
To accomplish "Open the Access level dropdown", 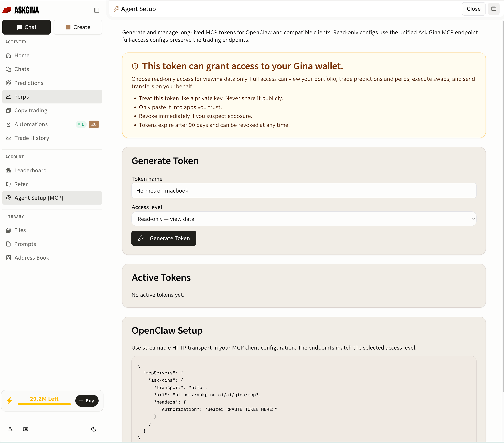I will [304, 219].
